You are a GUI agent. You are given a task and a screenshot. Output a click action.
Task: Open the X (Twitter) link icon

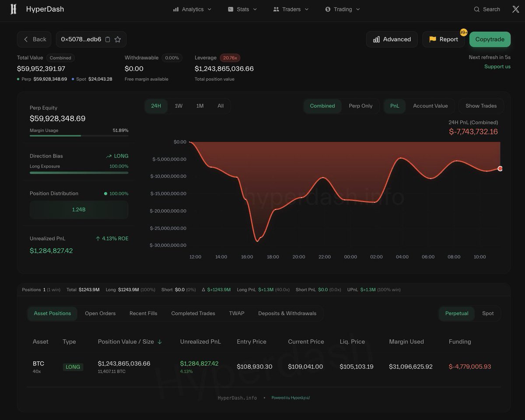pyautogui.click(x=515, y=9)
